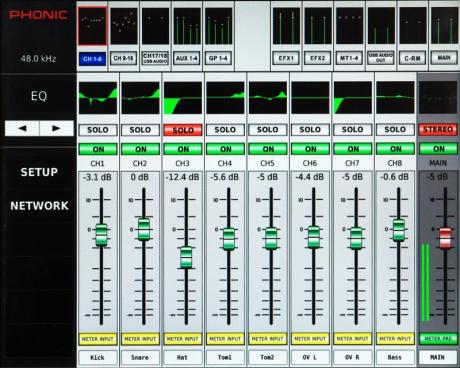Turn off the MAIN ON button
Viewport: 460px width, 368px height.
[438, 149]
